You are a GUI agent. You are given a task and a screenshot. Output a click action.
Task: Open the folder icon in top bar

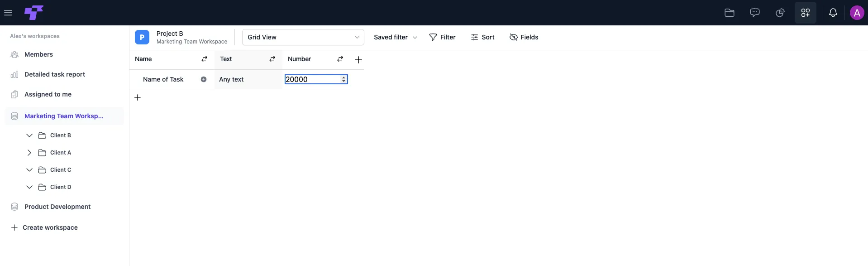[730, 13]
